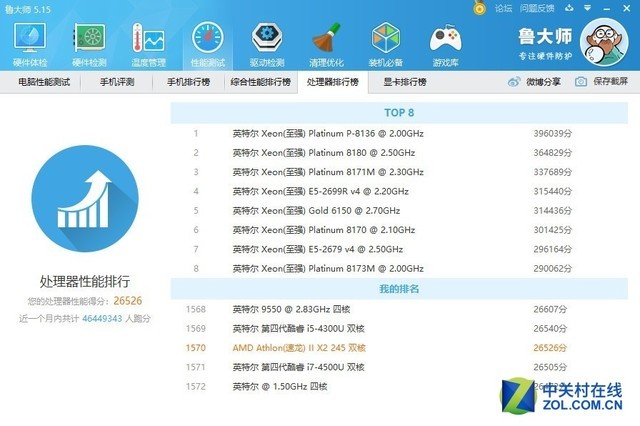The image size is (640, 426).
Task: Open 问题反馈 feedback link
Action: click(x=537, y=8)
